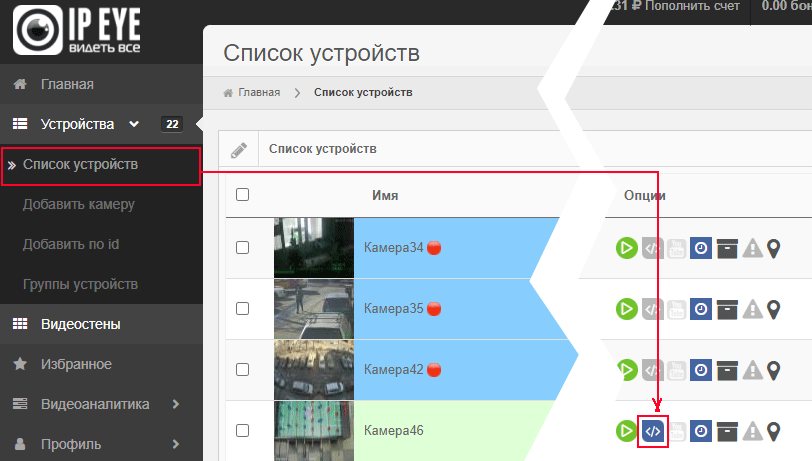The image size is (812, 461).
Task: Click Главная breadcrumb link
Action: click(258, 93)
